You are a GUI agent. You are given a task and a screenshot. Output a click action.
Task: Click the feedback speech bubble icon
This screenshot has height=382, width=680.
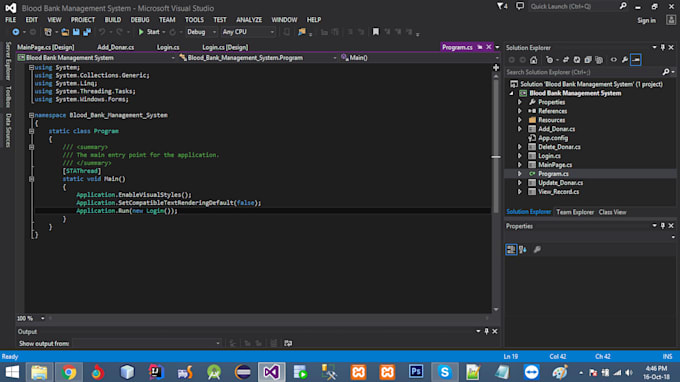click(520, 6)
